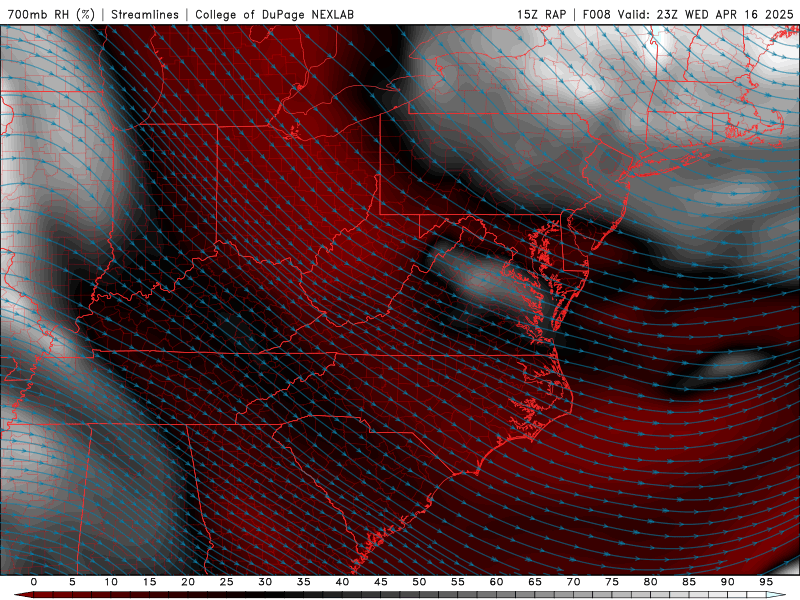Click the '10' label on the RH scale
This screenshot has height=600, width=800.
click(111, 582)
